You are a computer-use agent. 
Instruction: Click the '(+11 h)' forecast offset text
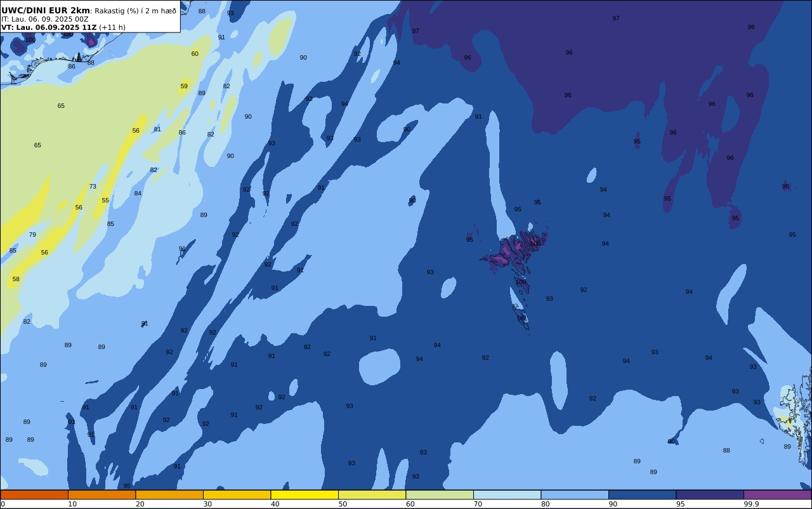[112, 27]
